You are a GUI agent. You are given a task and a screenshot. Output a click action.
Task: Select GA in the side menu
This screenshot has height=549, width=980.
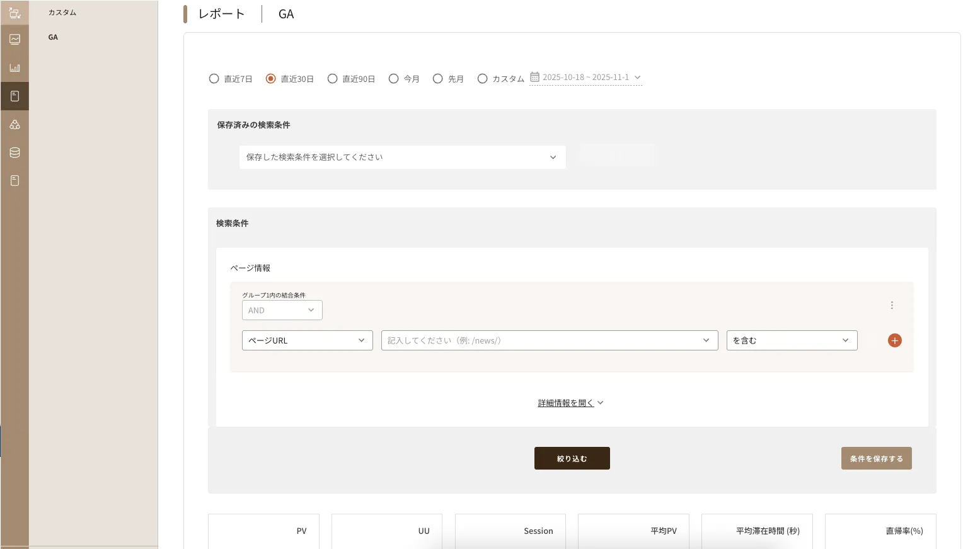tap(53, 37)
